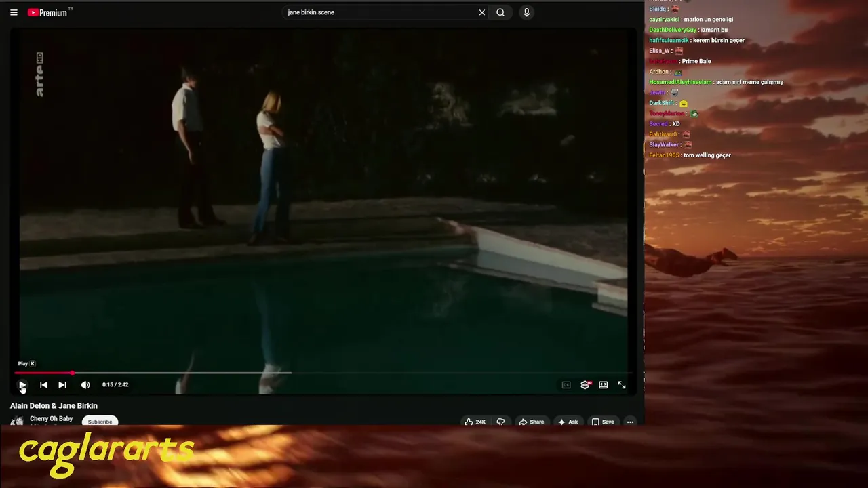
Task: Click the Cherry Oh Baby channel avatar
Action: (17, 421)
